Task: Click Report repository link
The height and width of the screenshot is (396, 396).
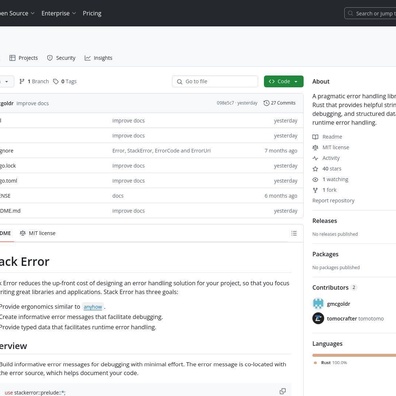Action: coord(333,201)
